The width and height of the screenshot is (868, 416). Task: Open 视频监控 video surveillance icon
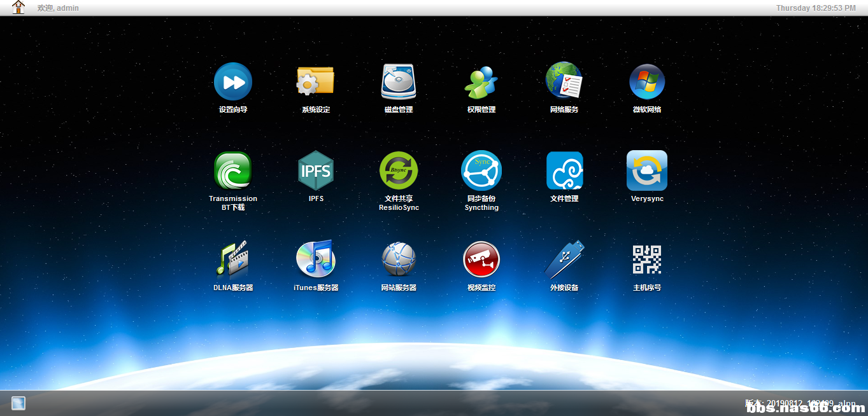click(x=481, y=260)
